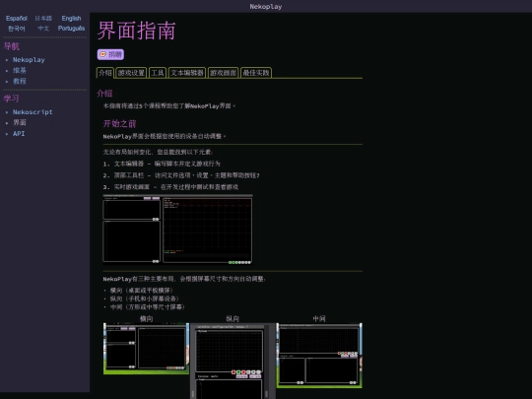Open Nekoplay navigation link
Screen dimensions: 532x399
click(x=29, y=60)
